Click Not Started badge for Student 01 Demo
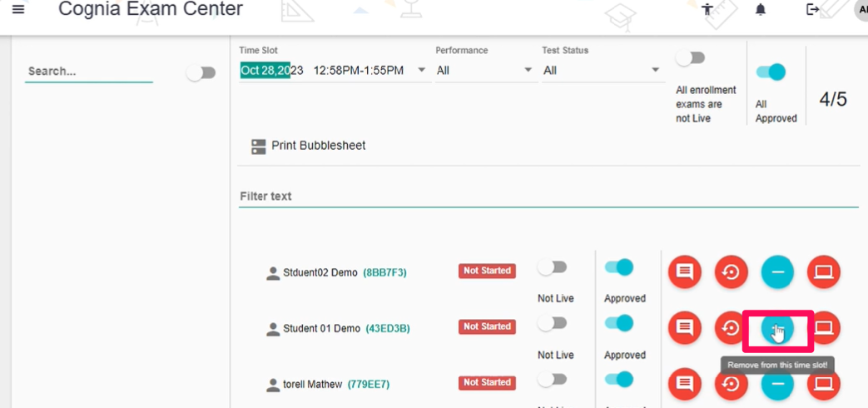This screenshot has height=408, width=868. click(x=487, y=326)
